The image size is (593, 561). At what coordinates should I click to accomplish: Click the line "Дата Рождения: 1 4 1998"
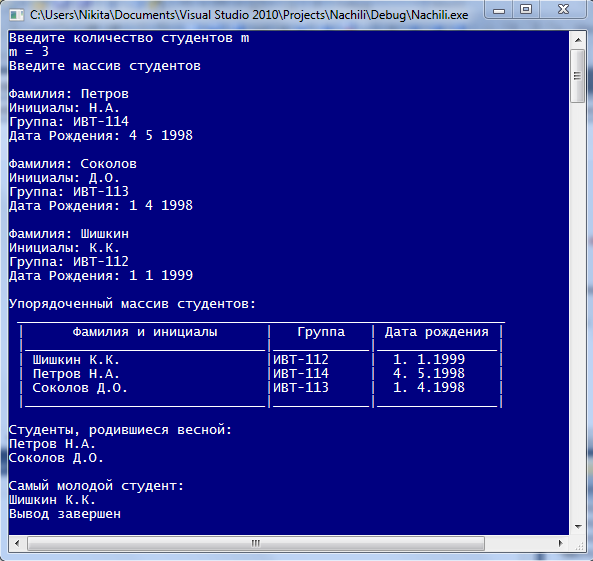(x=101, y=206)
